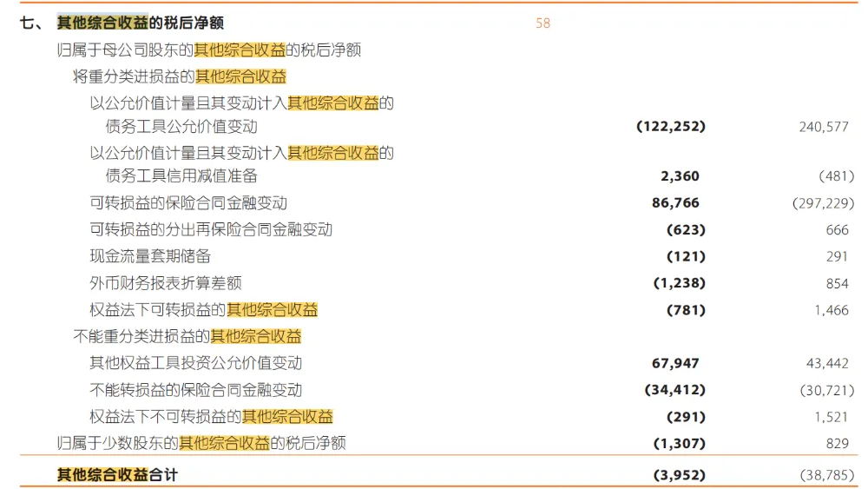Click label 权益法下不可转损益的其他综合收益
This screenshot has height=489, width=868.
point(212,417)
